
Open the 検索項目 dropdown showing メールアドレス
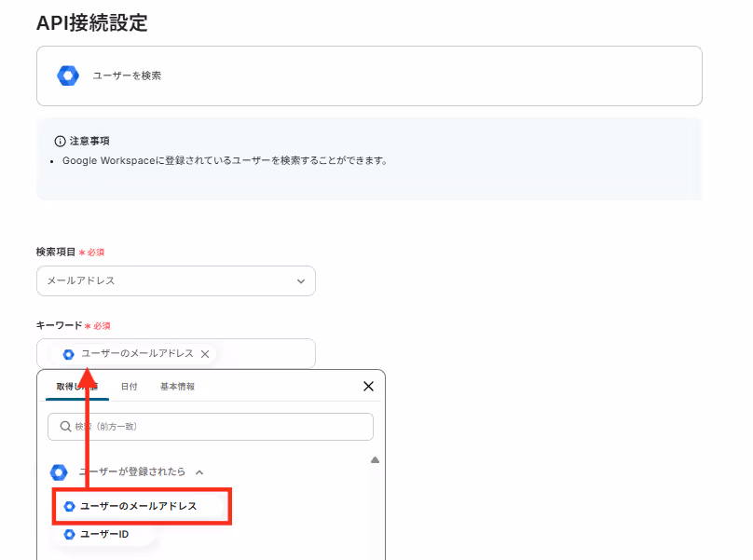coord(176,281)
